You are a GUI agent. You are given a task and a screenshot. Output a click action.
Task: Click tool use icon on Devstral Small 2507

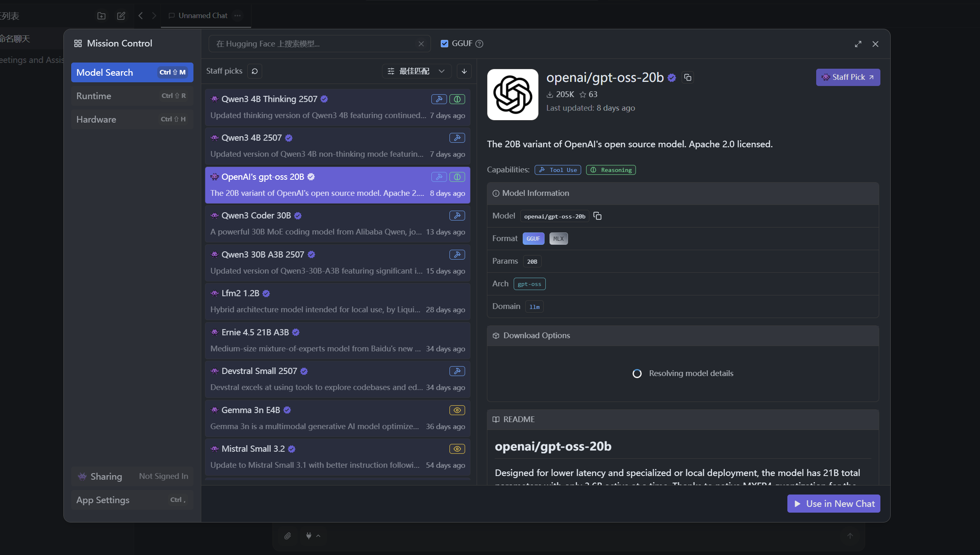click(x=457, y=371)
